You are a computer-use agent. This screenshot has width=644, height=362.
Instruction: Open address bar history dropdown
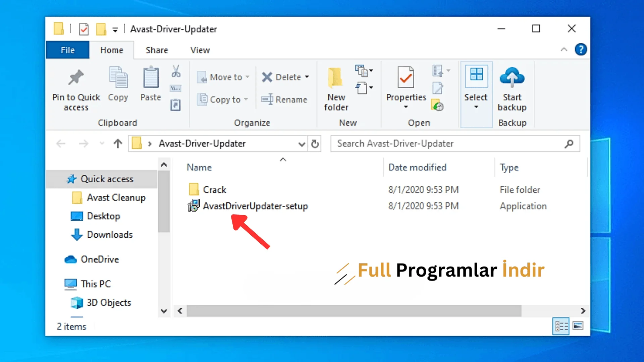pos(302,144)
